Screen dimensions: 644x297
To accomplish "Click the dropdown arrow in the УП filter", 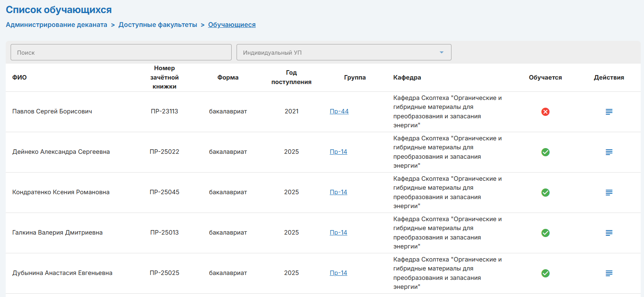I will [441, 53].
